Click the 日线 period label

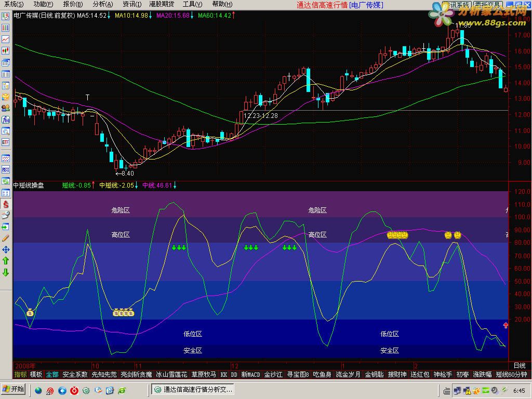tap(519, 366)
